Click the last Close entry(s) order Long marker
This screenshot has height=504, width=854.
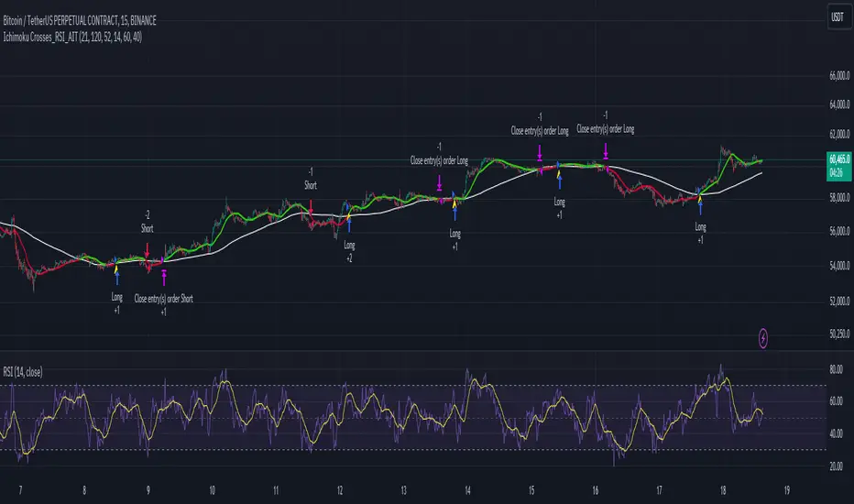[x=605, y=151]
